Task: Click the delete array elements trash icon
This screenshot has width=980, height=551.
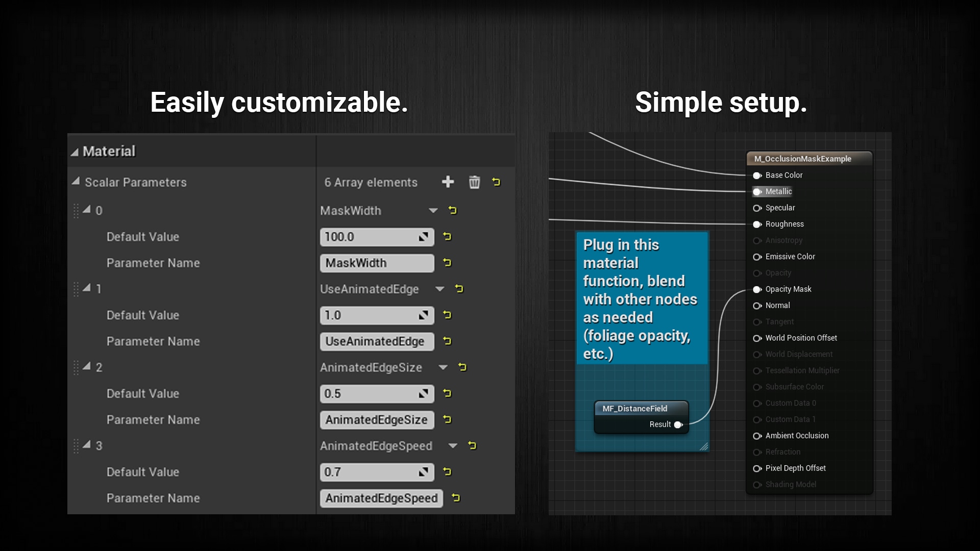Action: point(474,182)
